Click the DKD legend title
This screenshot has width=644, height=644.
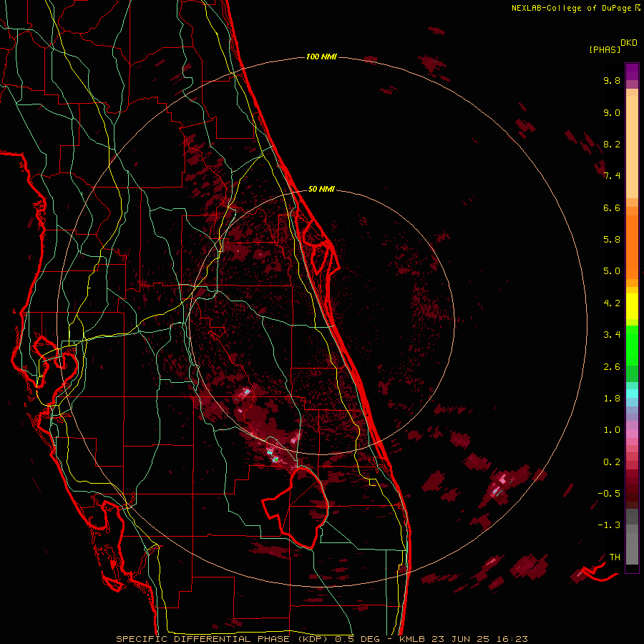(629, 43)
